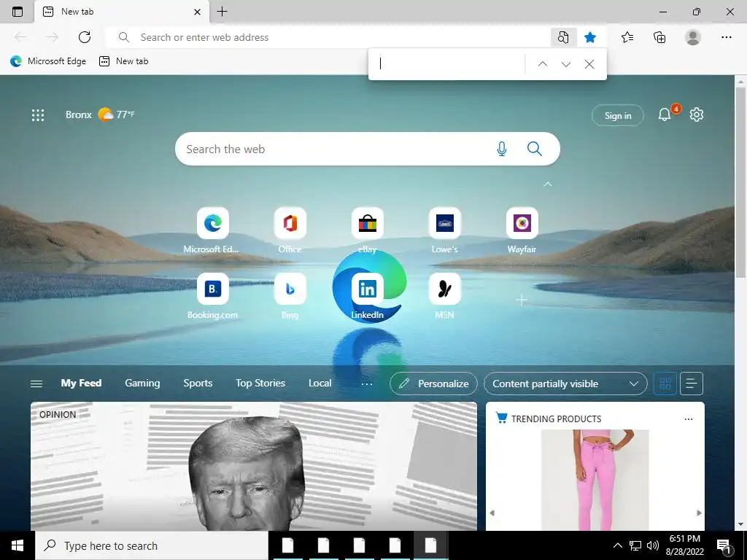Screen dimensions: 747x560
Task: Open the Collections icon
Action: [x=659, y=37]
